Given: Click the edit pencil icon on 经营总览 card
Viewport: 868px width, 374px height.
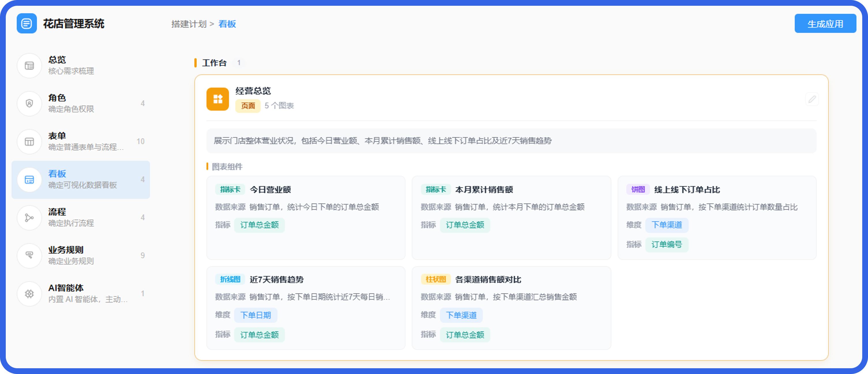Looking at the screenshot, I should point(812,99).
